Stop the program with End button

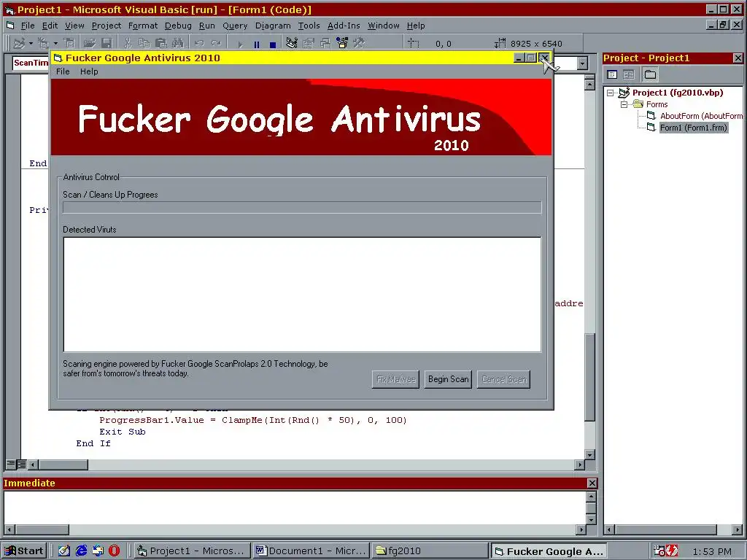pos(273,44)
